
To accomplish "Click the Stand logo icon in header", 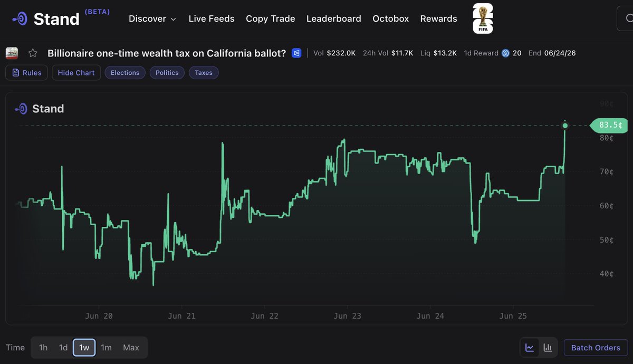I will coord(20,18).
